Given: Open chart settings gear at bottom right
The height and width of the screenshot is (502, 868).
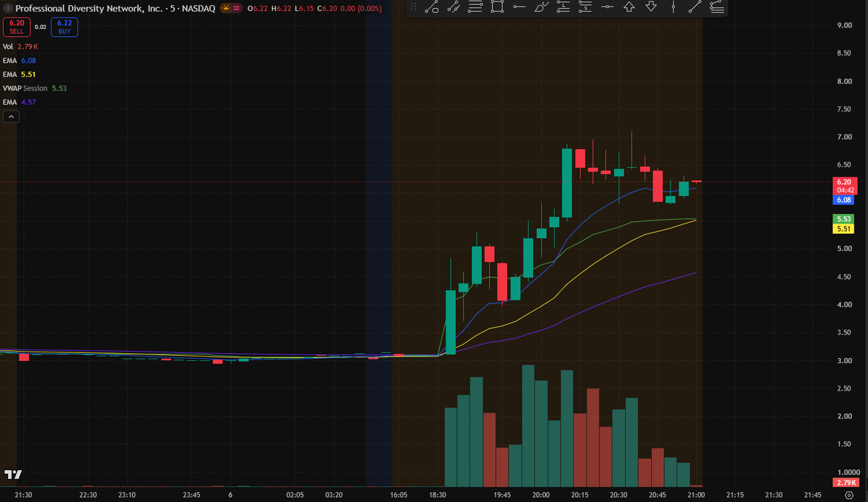Looking at the screenshot, I should 849,495.
